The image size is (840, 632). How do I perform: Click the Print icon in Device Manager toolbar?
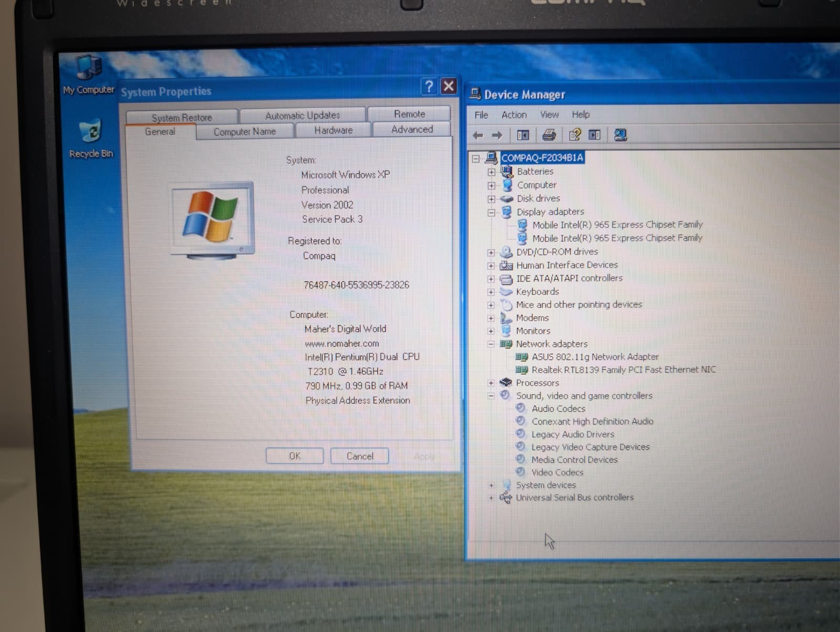coord(549,135)
